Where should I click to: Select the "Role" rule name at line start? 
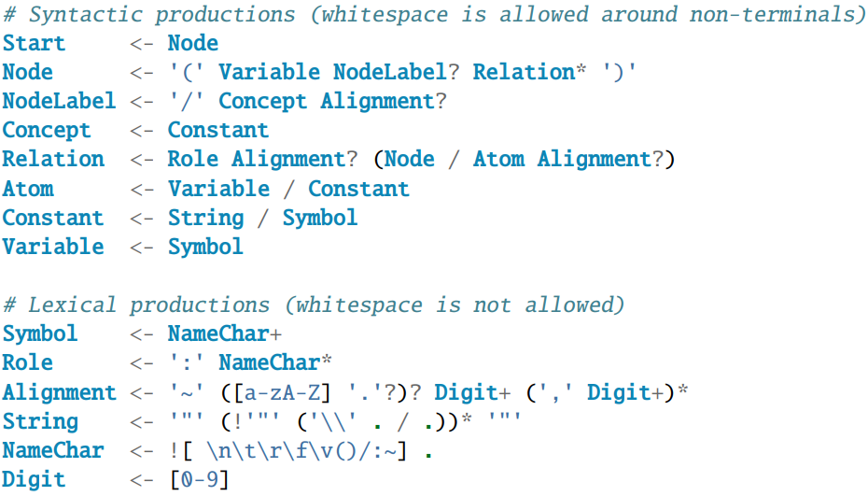tap(28, 362)
